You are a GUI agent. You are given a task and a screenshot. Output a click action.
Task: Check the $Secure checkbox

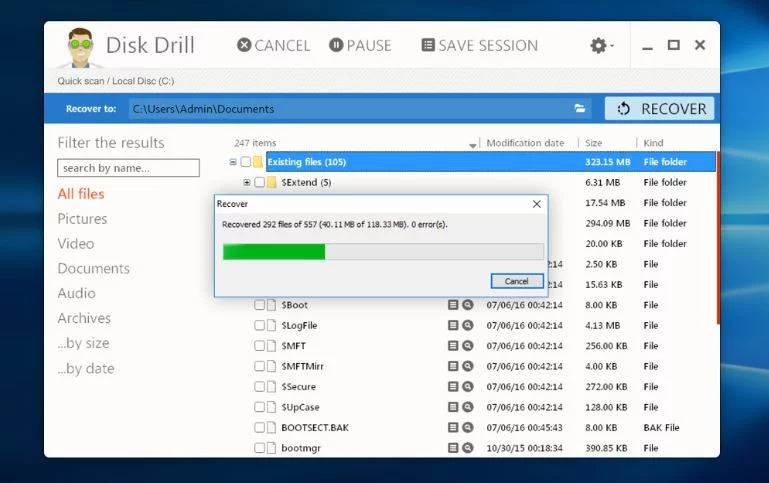[x=259, y=386]
